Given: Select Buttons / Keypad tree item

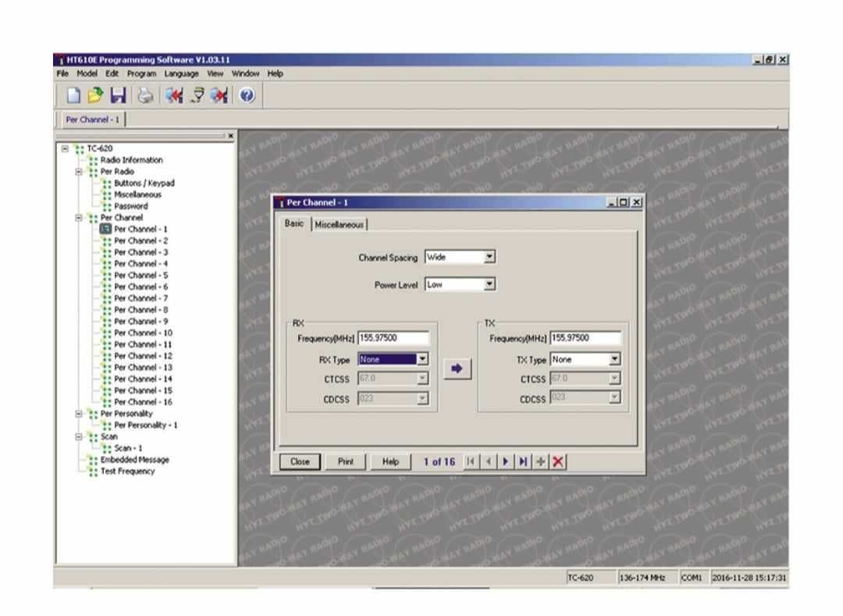Looking at the screenshot, I should tap(144, 183).
